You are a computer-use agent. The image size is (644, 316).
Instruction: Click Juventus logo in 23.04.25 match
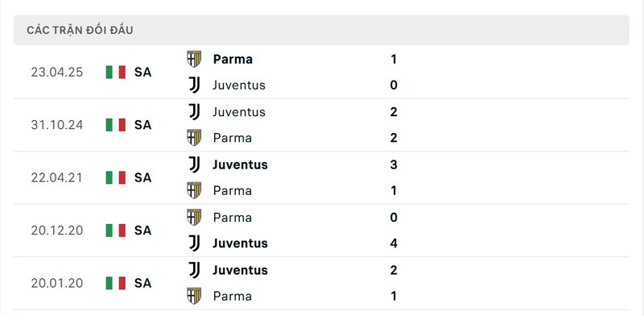[x=194, y=85]
